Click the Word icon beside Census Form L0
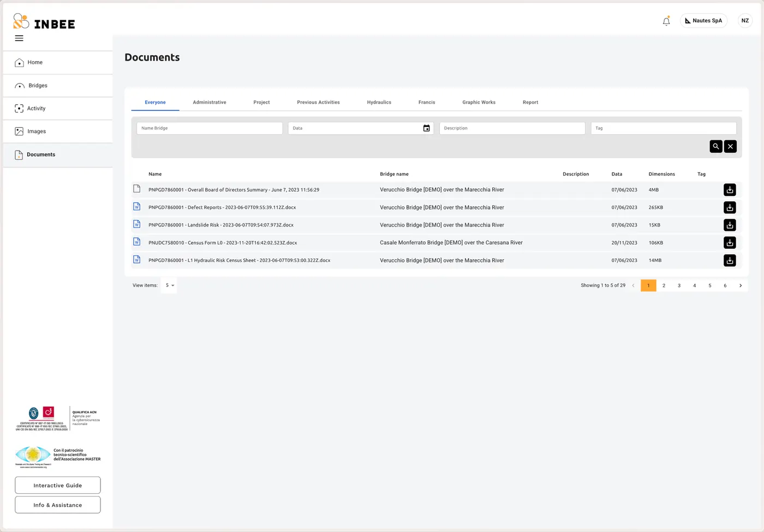Image resolution: width=764 pixels, height=532 pixels. (x=137, y=242)
